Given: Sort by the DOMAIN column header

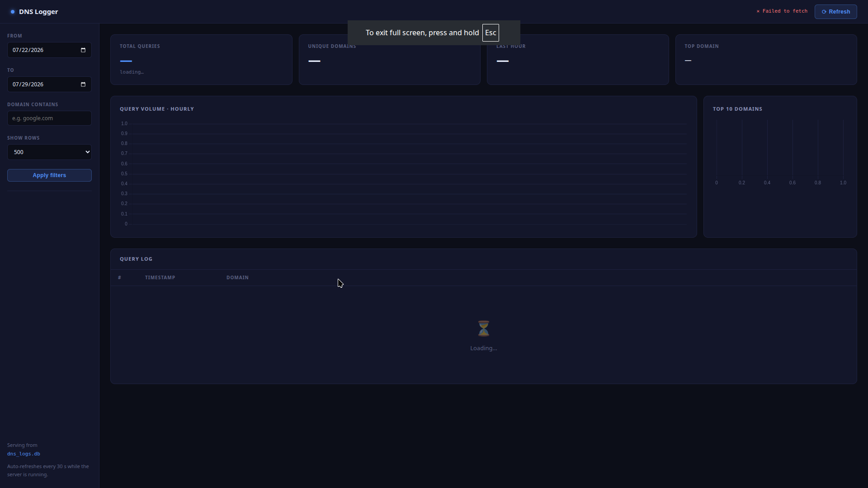Looking at the screenshot, I should pos(237,277).
